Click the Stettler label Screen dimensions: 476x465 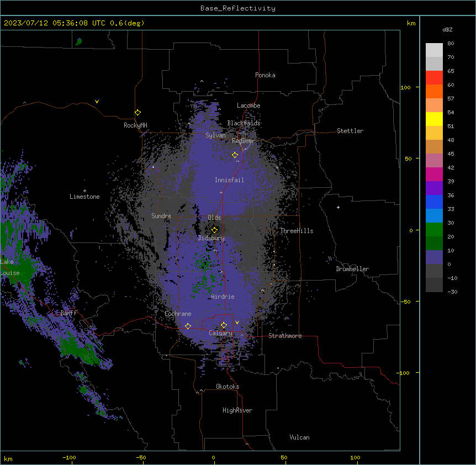350,131
